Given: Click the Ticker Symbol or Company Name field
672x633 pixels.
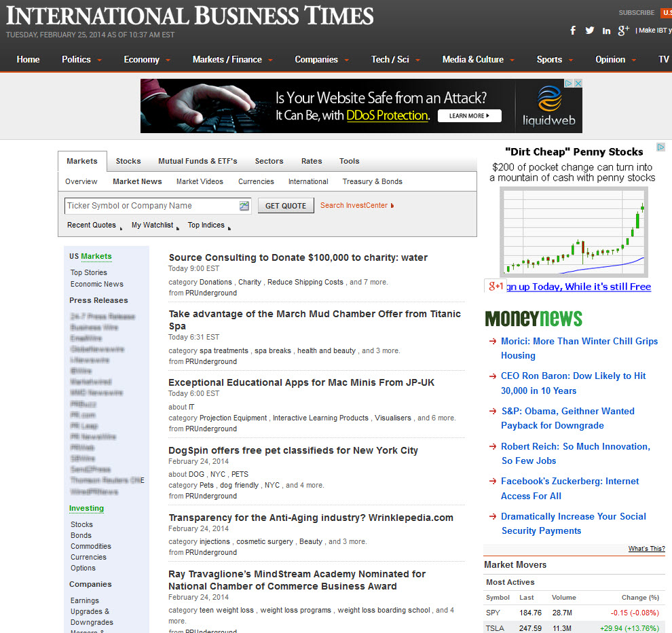Looking at the screenshot, I should click(x=157, y=206).
